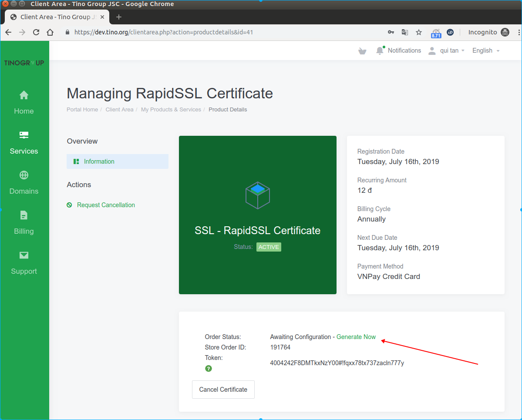
Task: Open Billing document icon
Action: click(x=24, y=215)
